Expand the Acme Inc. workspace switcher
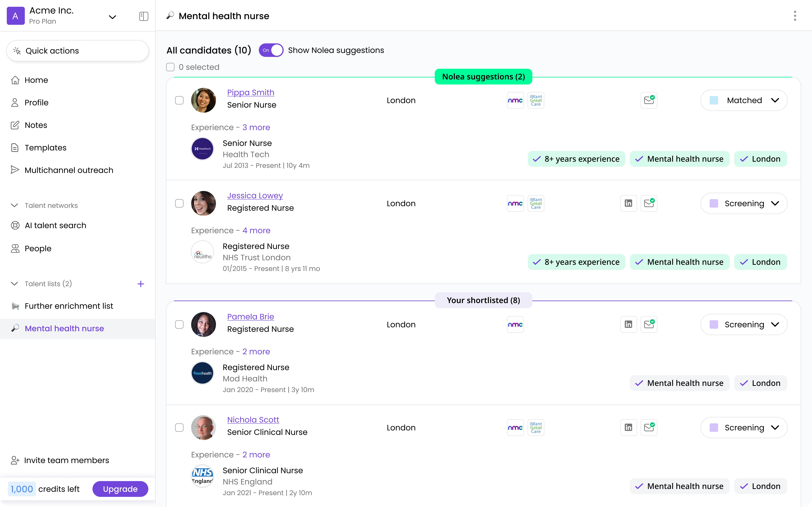The height and width of the screenshot is (507, 812). click(x=112, y=17)
